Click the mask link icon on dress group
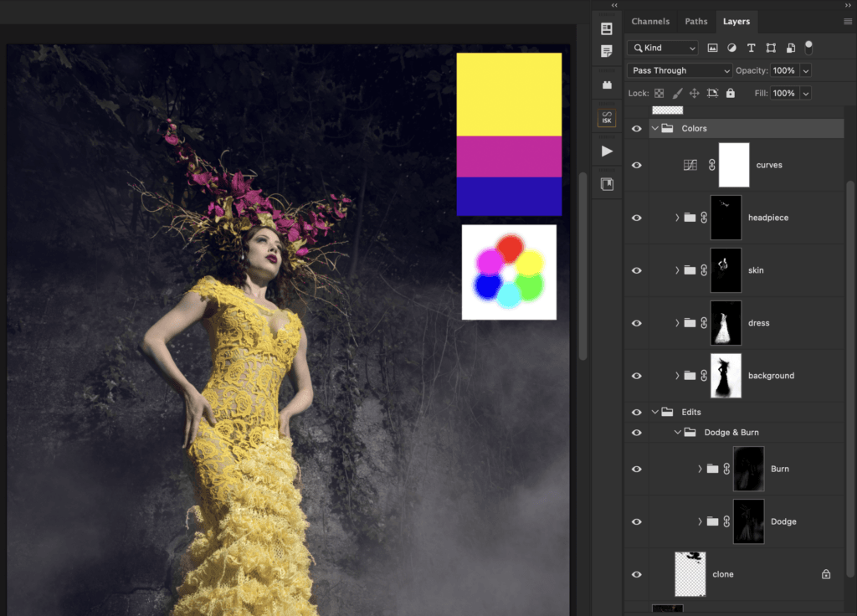This screenshot has width=857, height=616. pyautogui.click(x=704, y=323)
